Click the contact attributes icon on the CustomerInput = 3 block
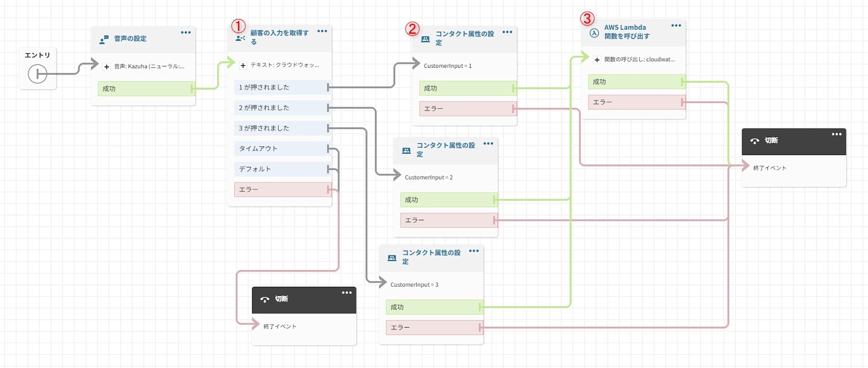Image resolution: width=868 pixels, height=368 pixels. [392, 258]
